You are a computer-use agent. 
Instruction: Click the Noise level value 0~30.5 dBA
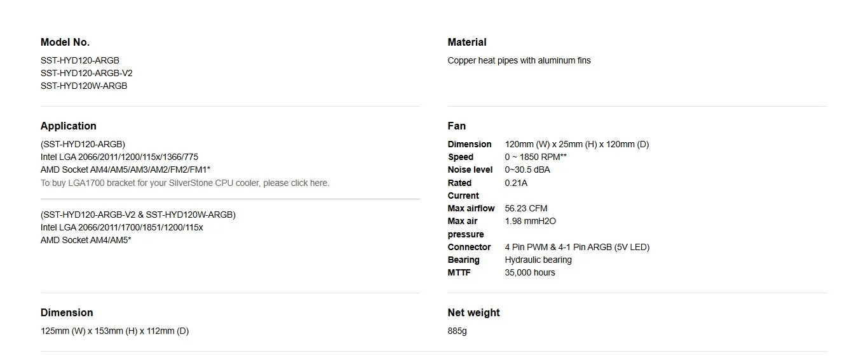(x=527, y=169)
